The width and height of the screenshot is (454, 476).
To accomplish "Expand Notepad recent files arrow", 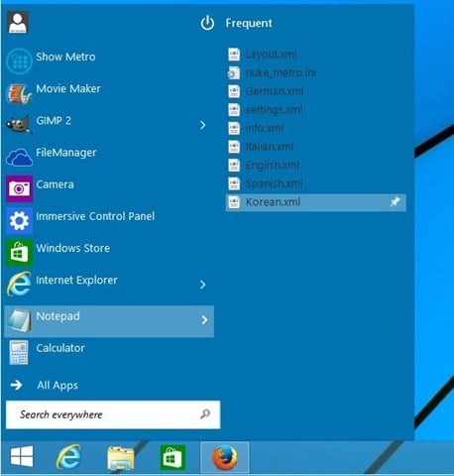I will (x=204, y=319).
